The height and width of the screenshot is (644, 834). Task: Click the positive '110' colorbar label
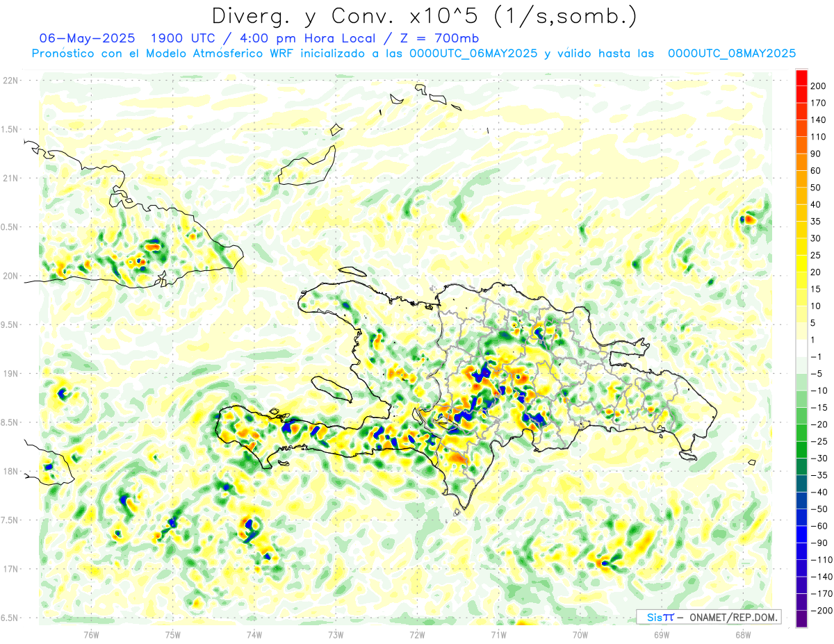pyautogui.click(x=819, y=137)
